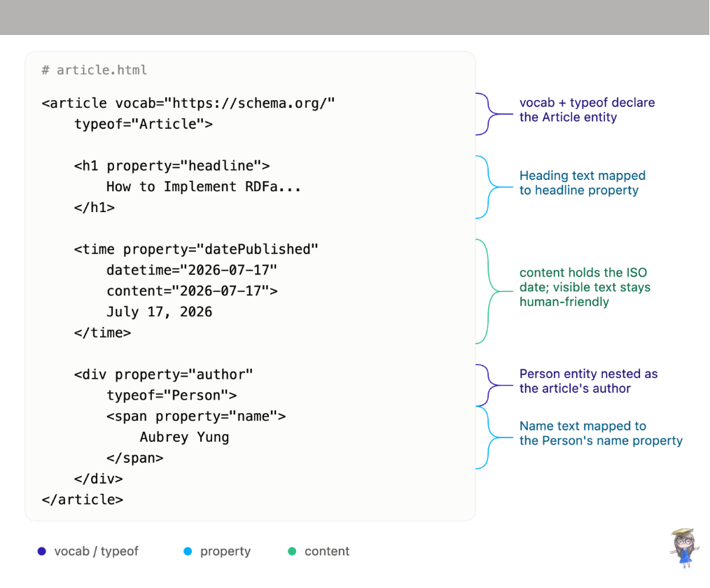Click the blue property legend dot

(x=188, y=551)
